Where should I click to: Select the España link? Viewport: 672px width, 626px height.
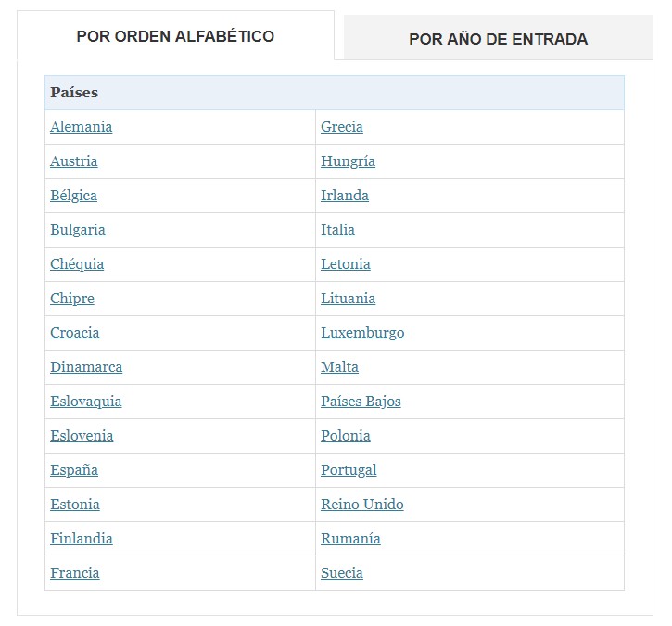click(74, 470)
